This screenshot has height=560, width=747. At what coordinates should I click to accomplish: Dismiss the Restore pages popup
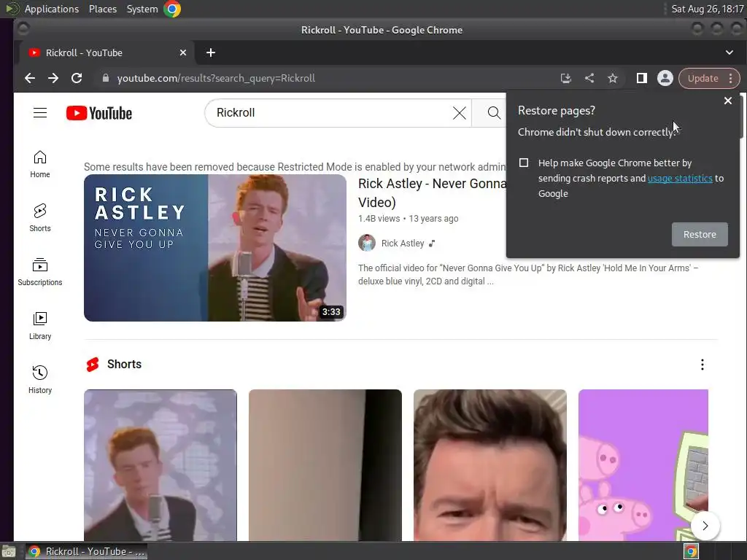[x=727, y=101]
